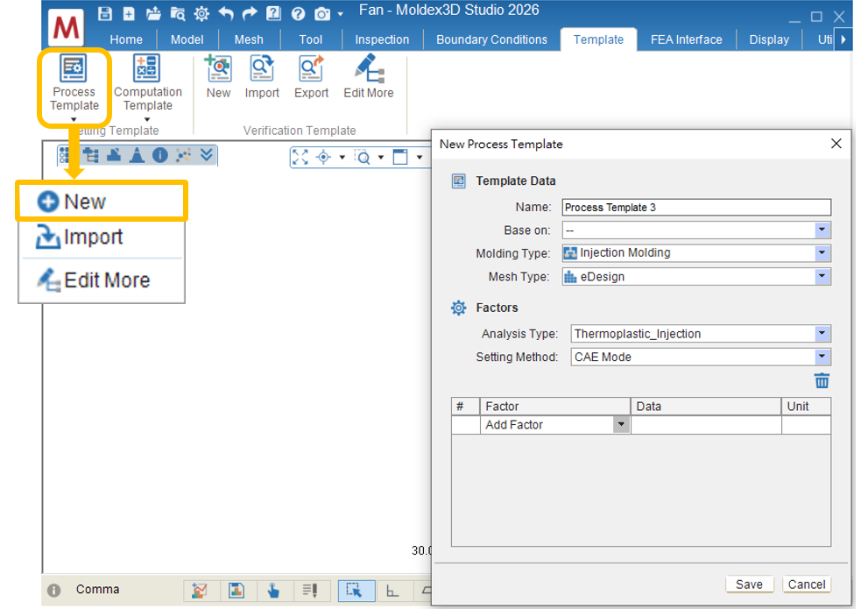Click the Factor column header
The width and height of the screenshot is (868, 609).
click(555, 407)
